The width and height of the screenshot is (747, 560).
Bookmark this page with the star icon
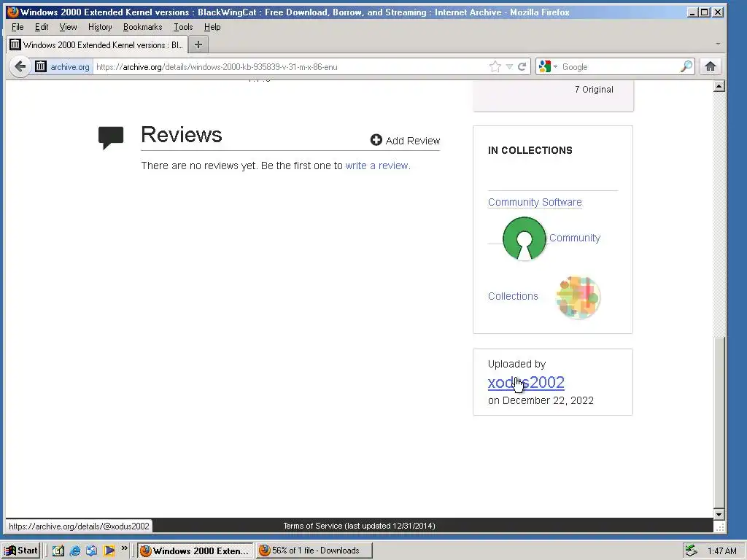click(495, 66)
